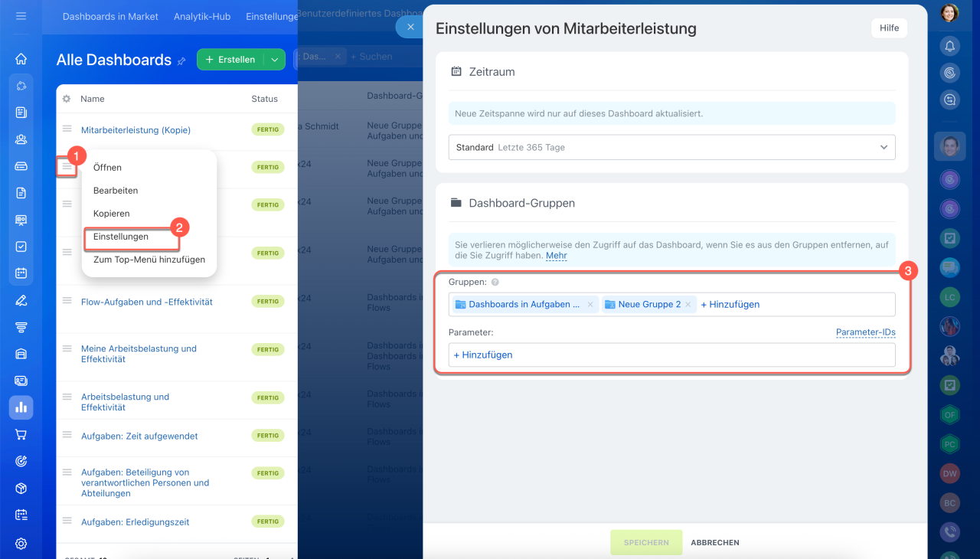The height and width of the screenshot is (559, 980).
Task: Open the row menu icon for Flow-Aufgaben und -Effektivität
Action: point(67,300)
